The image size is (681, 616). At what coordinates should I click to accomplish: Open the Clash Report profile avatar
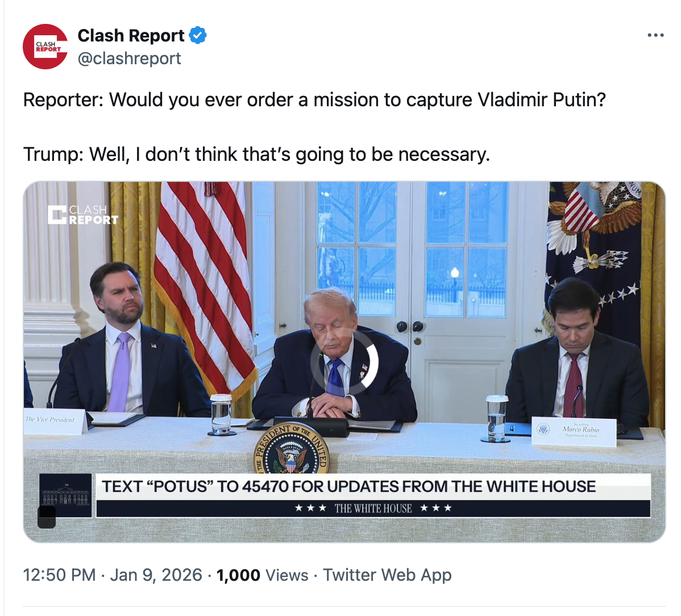(45, 47)
